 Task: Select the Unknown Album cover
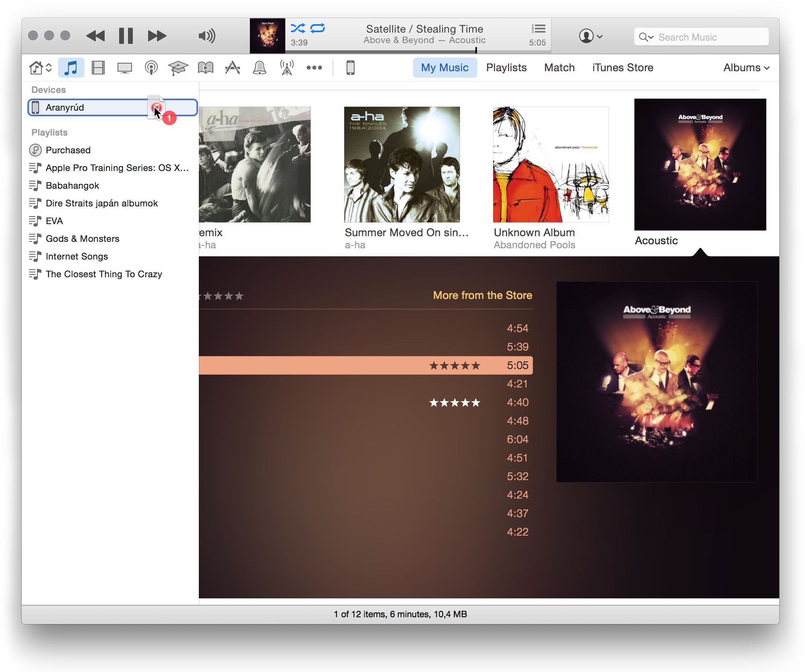[551, 165]
